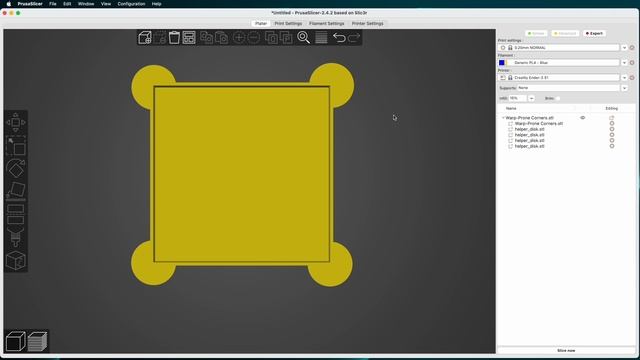Open the Supports dropdown
This screenshot has width=640, height=360.
tap(624, 88)
